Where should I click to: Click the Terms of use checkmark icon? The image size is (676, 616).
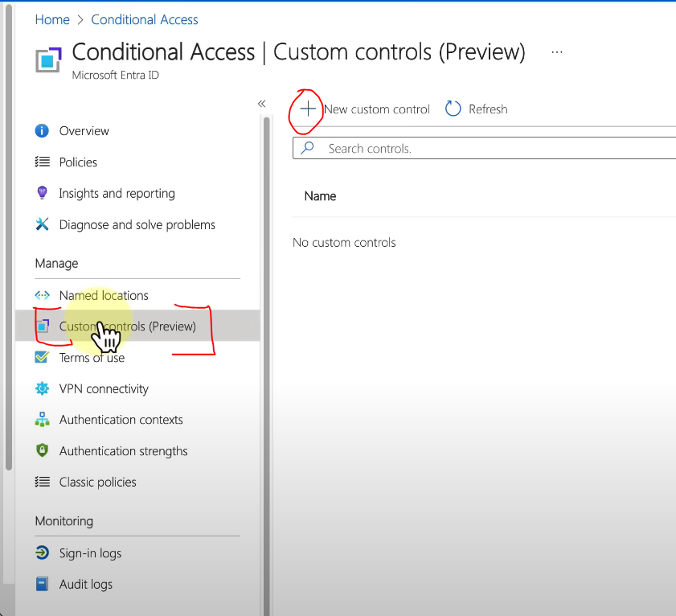point(43,357)
